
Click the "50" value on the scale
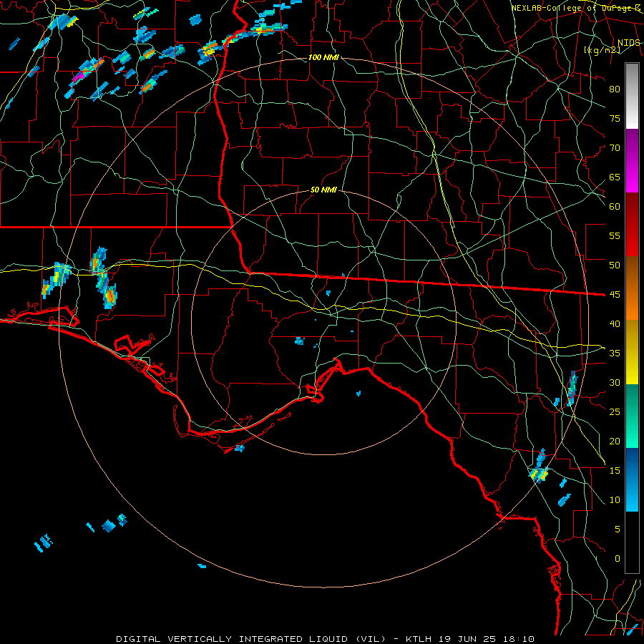[x=615, y=265]
